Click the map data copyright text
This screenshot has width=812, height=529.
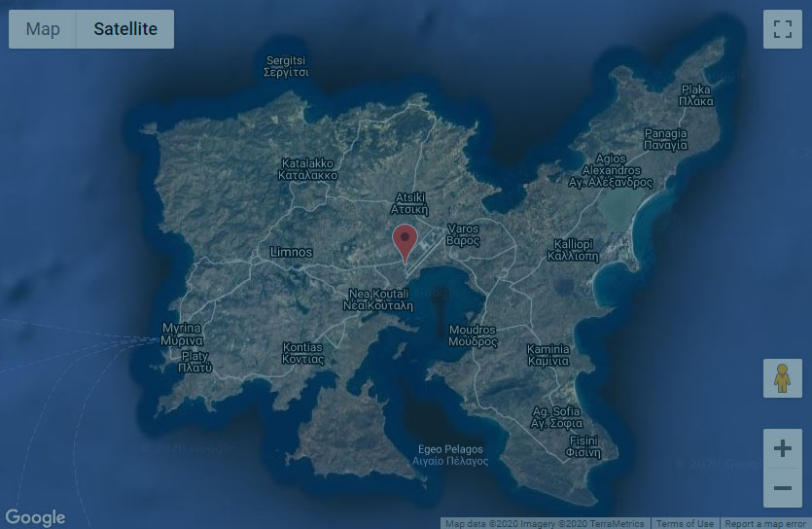[545, 523]
